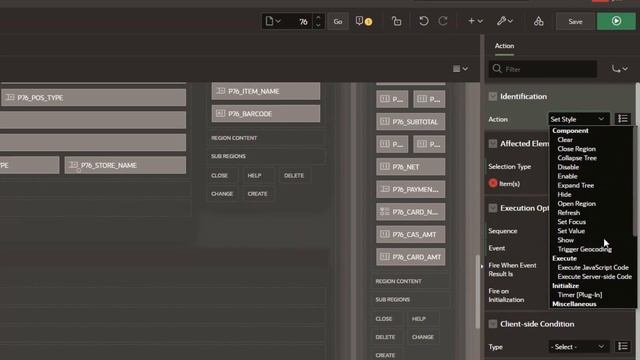640x360 pixels.
Task: Choose Hide from the action list
Action: 564,195
